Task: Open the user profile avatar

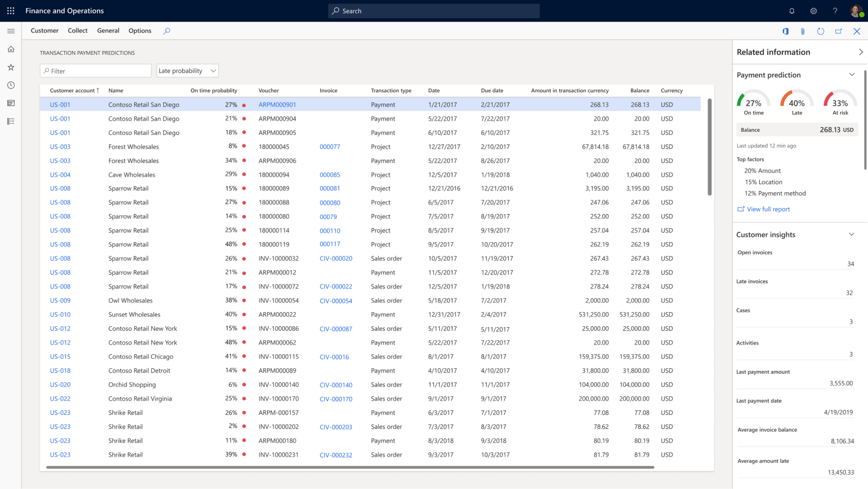Action: tap(856, 11)
